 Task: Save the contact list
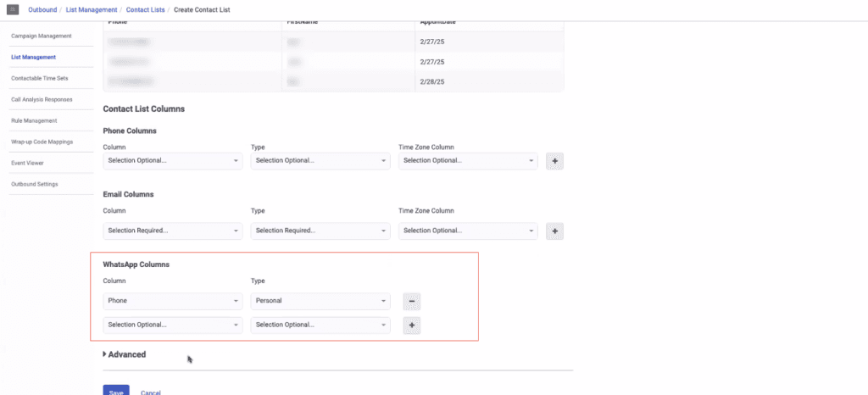(x=116, y=391)
